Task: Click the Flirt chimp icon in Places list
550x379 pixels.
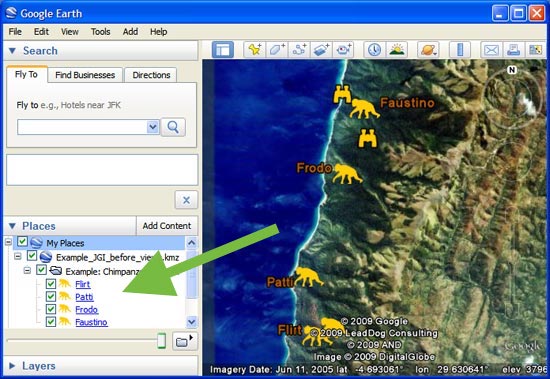Action: (65, 284)
